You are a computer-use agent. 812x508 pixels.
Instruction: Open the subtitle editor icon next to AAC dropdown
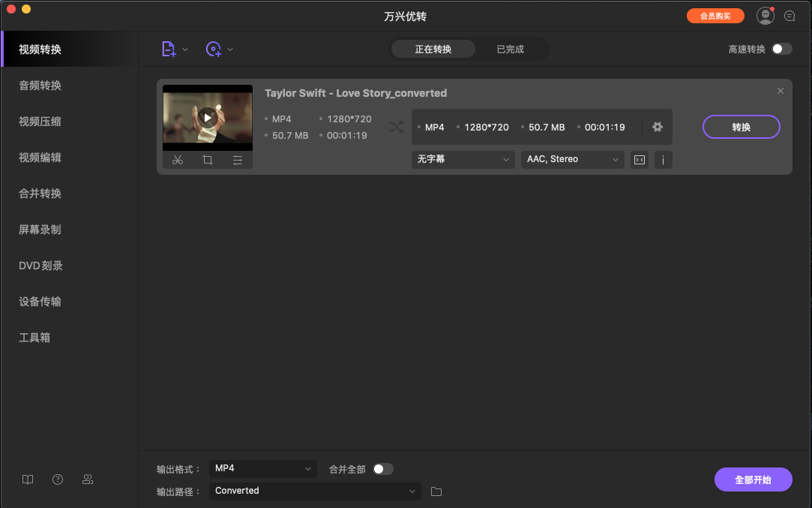click(639, 159)
